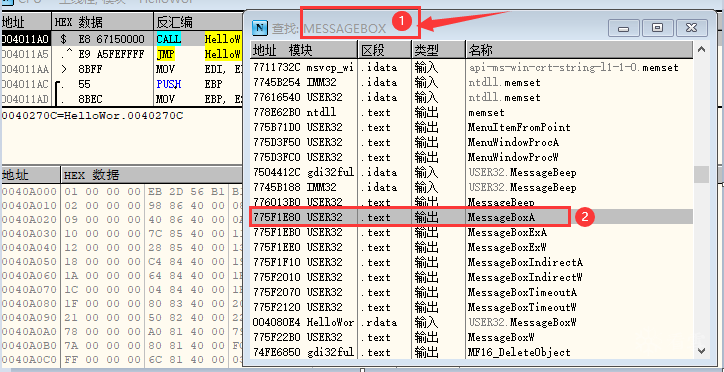Maximize the MESSAGEBOX names window
This screenshot has width=724, height=372.
pyautogui.click(x=657, y=28)
